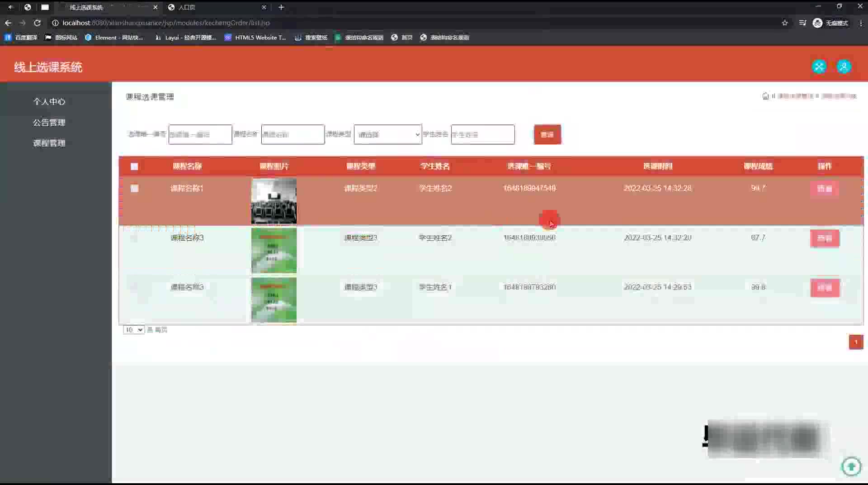Click the home icon in breadcrumb
This screenshot has width=868, height=485.
(x=765, y=96)
